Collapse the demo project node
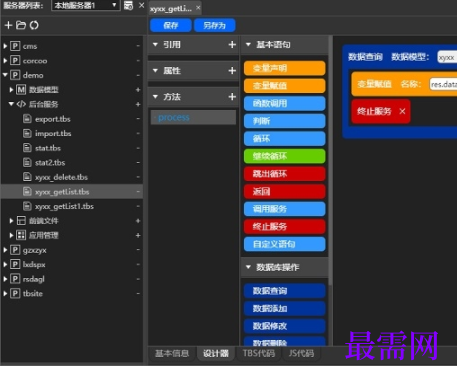Viewport: 457px width, 377px height. click(5, 75)
